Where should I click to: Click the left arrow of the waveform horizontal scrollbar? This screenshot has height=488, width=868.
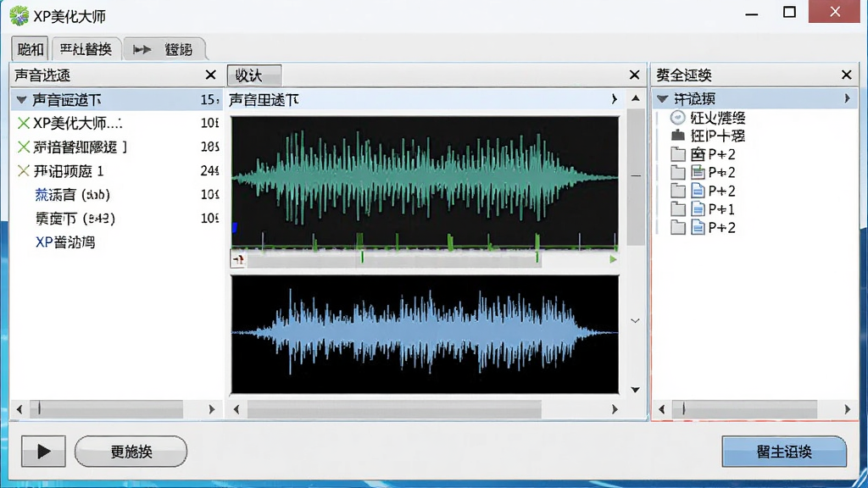pos(236,409)
